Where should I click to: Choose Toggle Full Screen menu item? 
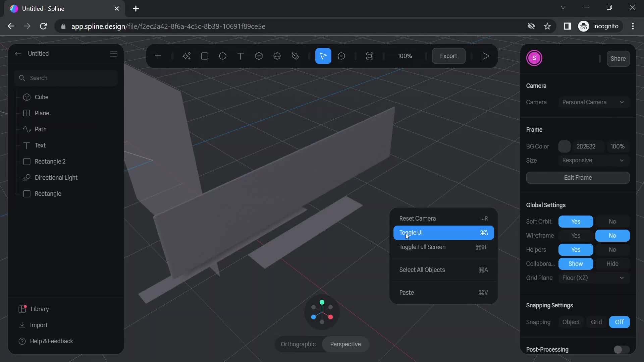pos(443,247)
